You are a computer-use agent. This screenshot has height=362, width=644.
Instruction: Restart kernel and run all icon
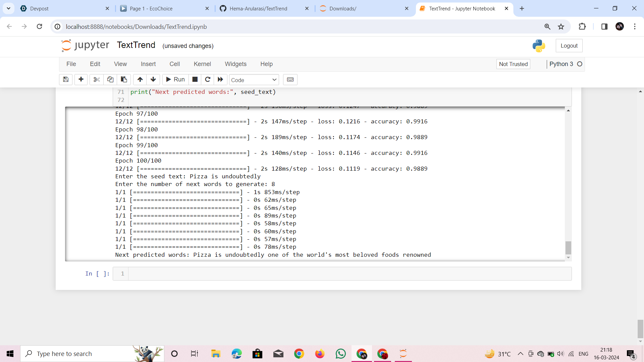pyautogui.click(x=220, y=79)
